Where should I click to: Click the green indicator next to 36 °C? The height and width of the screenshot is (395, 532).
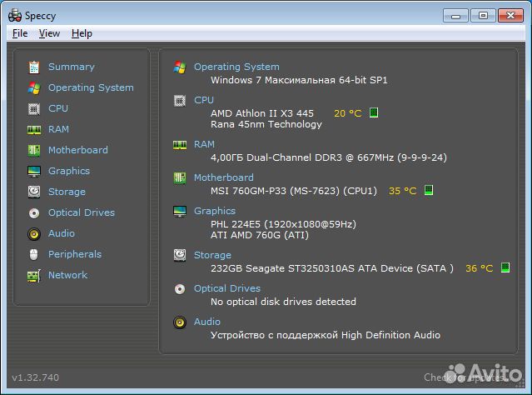(505, 267)
